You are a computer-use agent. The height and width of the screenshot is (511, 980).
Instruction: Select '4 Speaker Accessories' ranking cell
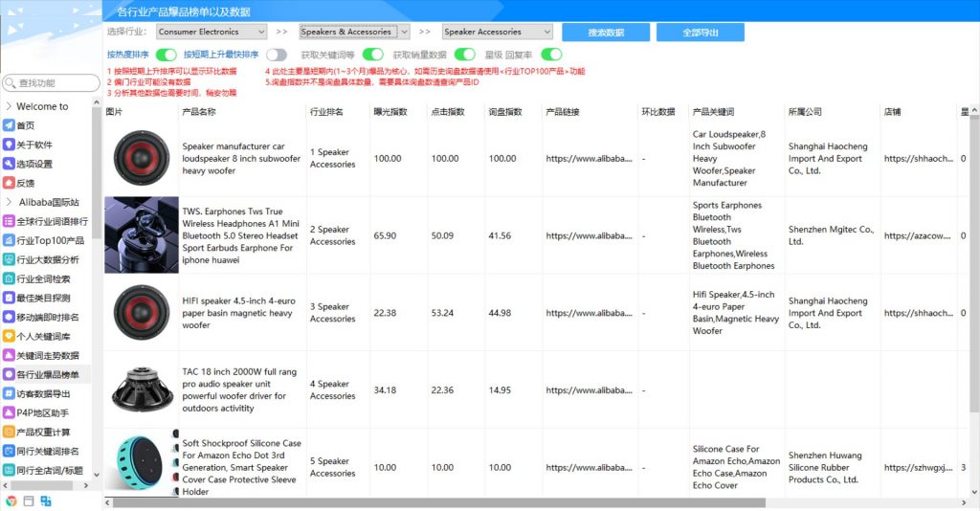pos(332,390)
